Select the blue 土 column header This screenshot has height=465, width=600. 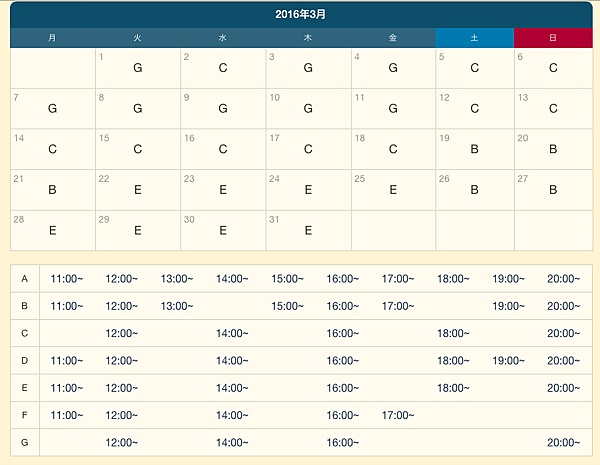tap(474, 38)
